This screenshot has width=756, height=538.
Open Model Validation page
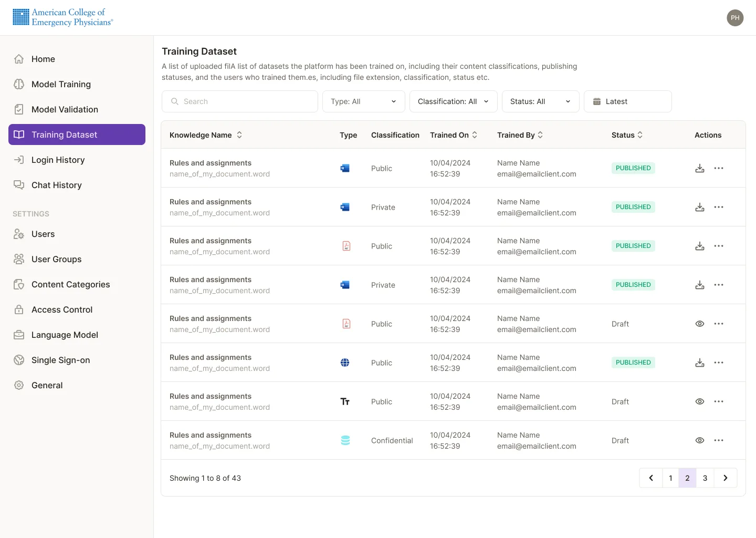[77, 109]
